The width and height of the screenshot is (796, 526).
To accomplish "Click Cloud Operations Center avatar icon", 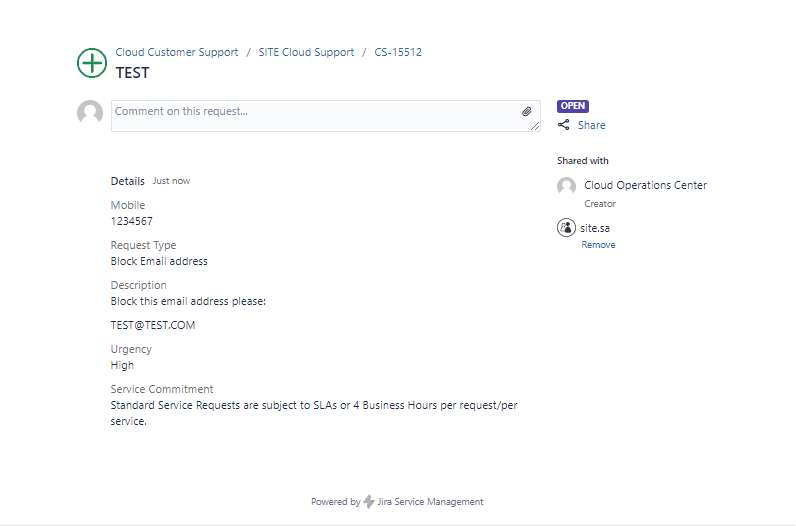I will pyautogui.click(x=566, y=186).
